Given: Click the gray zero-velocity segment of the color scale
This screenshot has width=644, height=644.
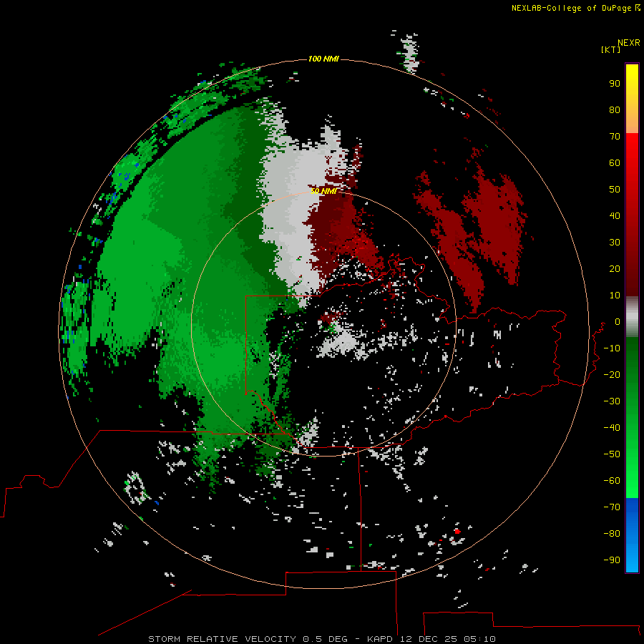Looking at the screenshot, I should (x=632, y=316).
